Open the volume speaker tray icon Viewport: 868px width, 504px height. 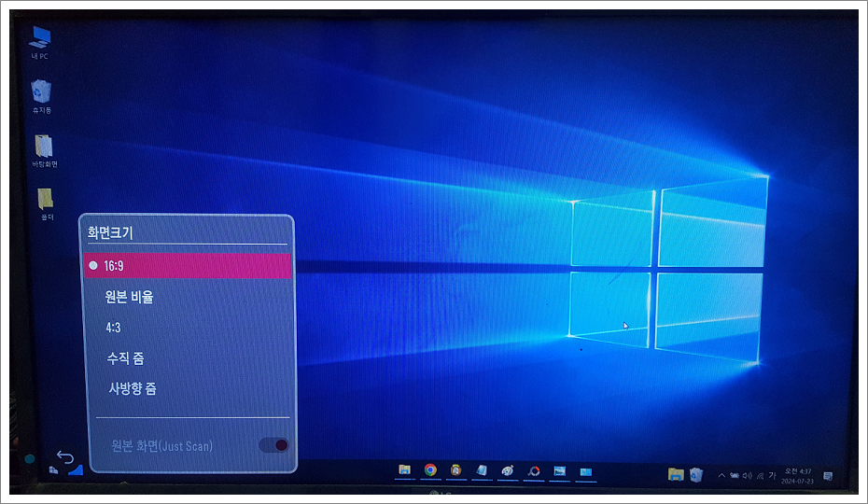tap(748, 475)
